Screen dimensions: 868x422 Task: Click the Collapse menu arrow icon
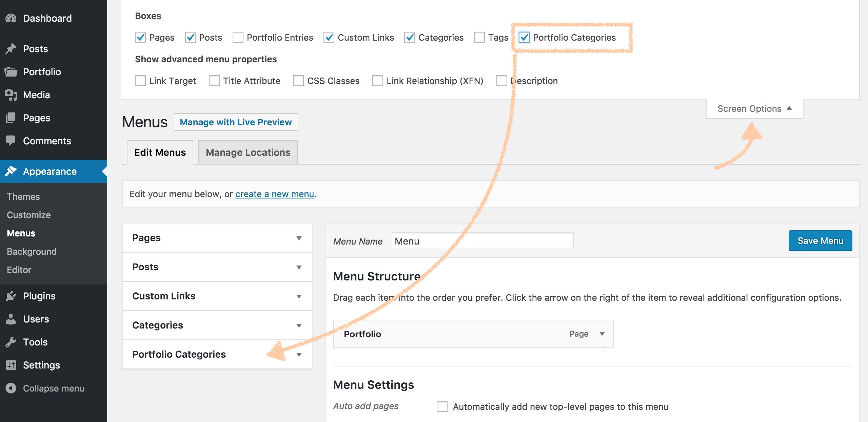[11, 388]
